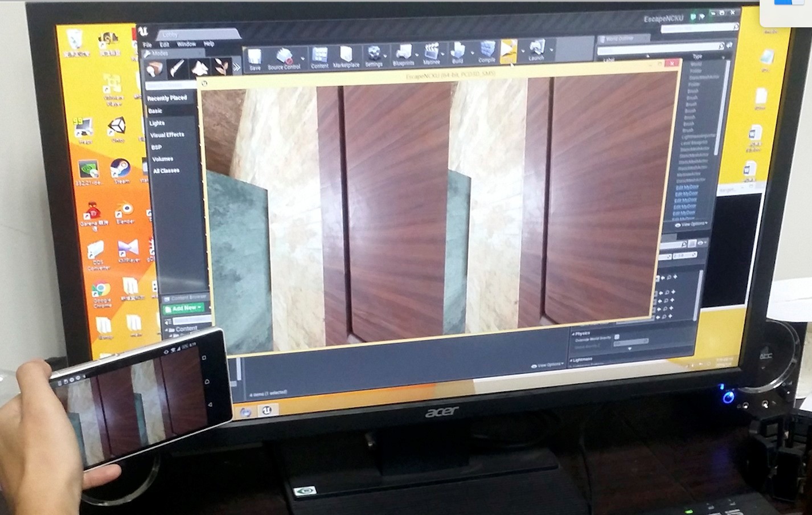Select the Foliage mode icon

coord(221,68)
